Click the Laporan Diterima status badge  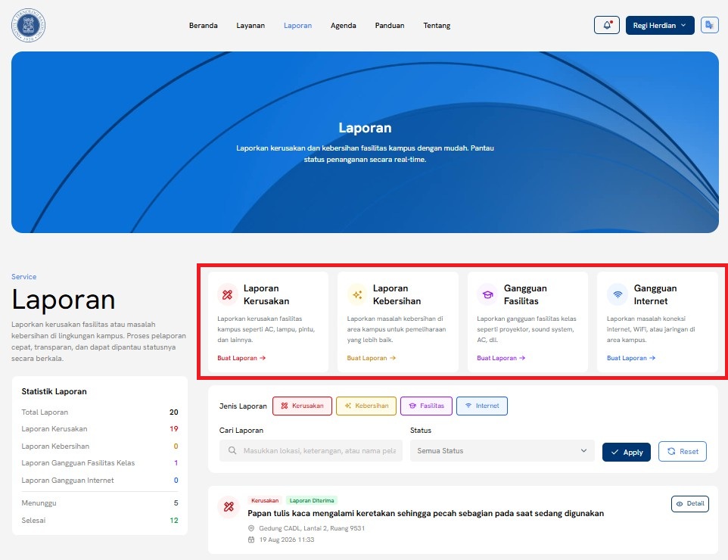click(x=312, y=500)
